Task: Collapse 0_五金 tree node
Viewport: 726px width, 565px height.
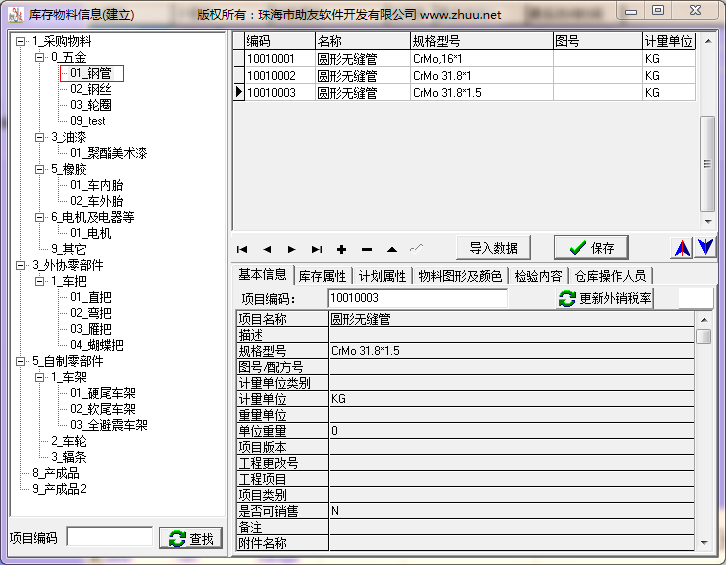Action: tap(39, 57)
